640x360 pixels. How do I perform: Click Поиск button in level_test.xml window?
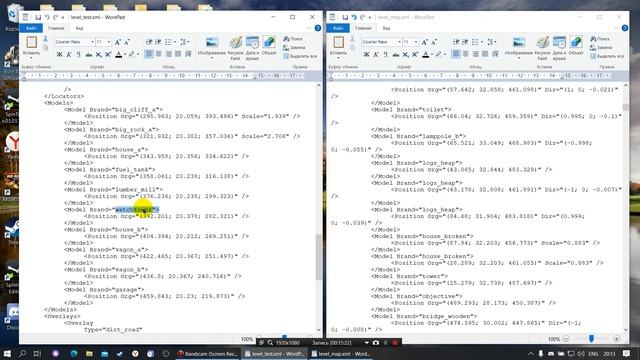tap(293, 39)
